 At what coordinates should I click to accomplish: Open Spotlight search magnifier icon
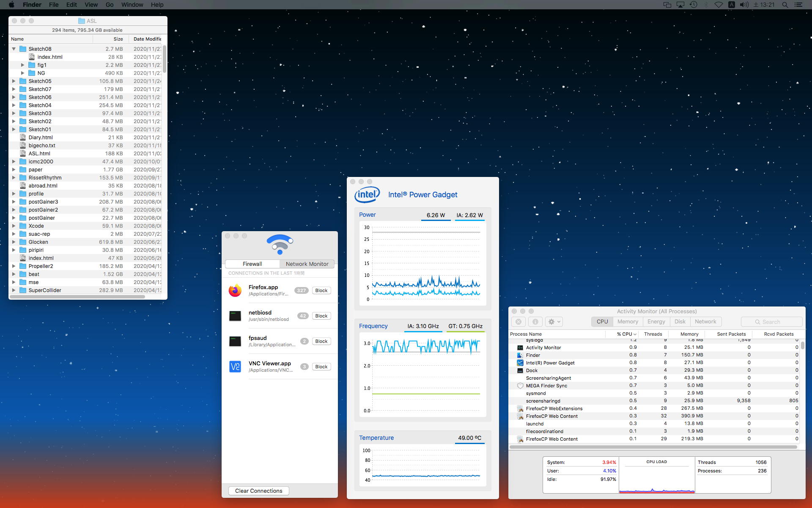click(785, 5)
